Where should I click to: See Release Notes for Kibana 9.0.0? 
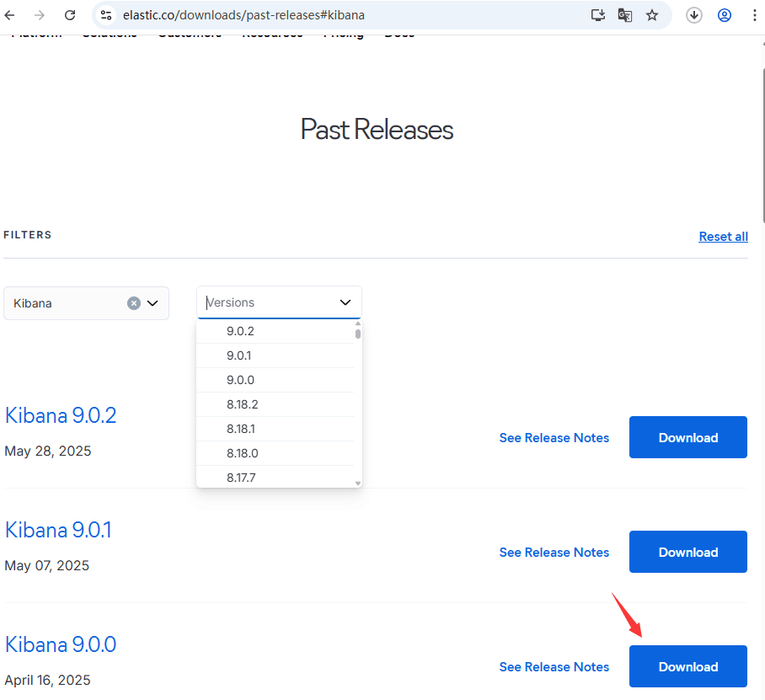click(554, 667)
